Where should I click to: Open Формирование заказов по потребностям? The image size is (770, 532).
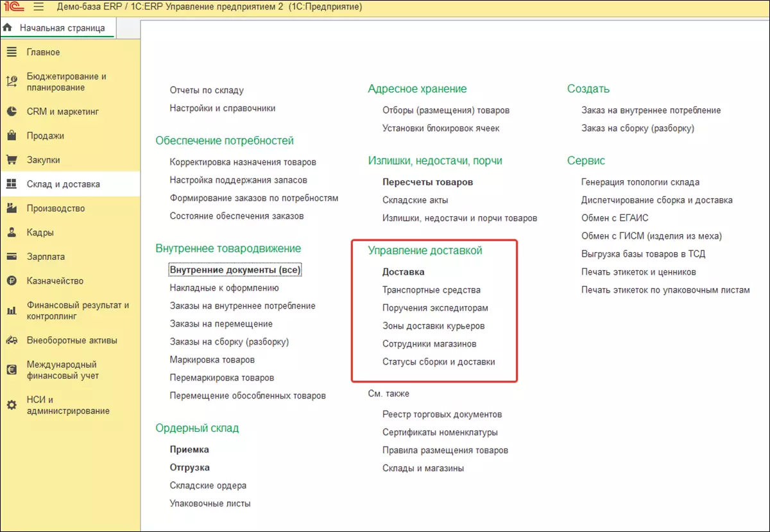pyautogui.click(x=254, y=198)
